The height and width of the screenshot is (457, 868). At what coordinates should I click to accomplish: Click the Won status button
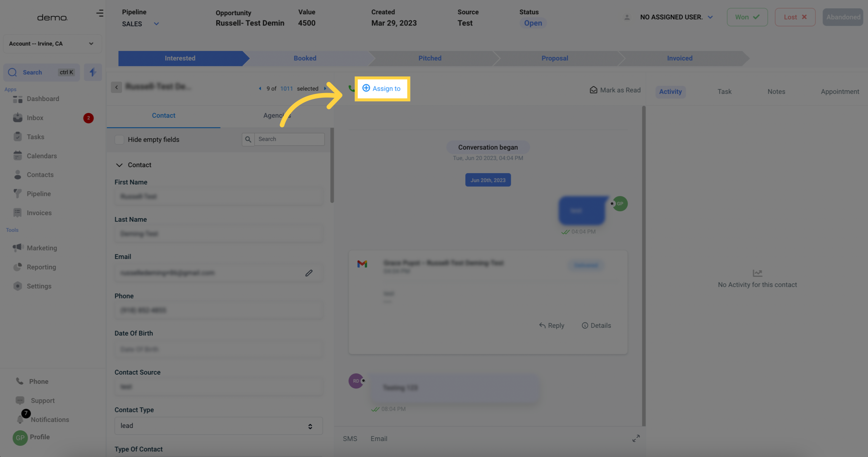click(747, 17)
